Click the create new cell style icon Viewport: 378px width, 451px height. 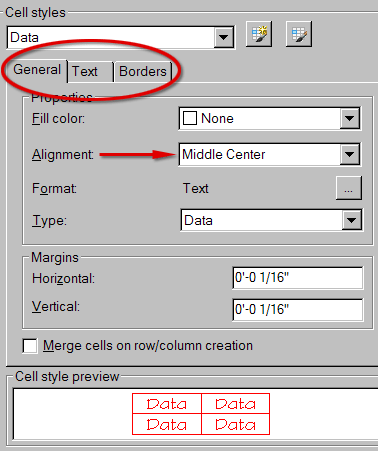coord(259,34)
